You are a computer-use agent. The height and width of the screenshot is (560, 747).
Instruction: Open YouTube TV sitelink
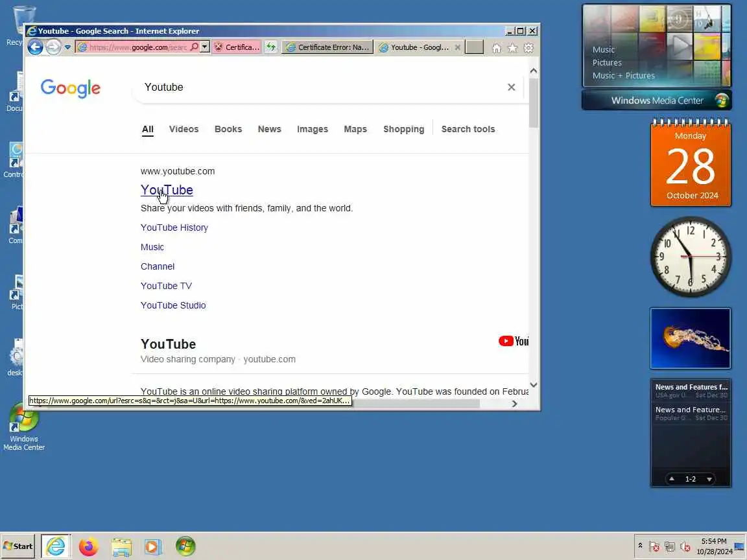click(166, 286)
